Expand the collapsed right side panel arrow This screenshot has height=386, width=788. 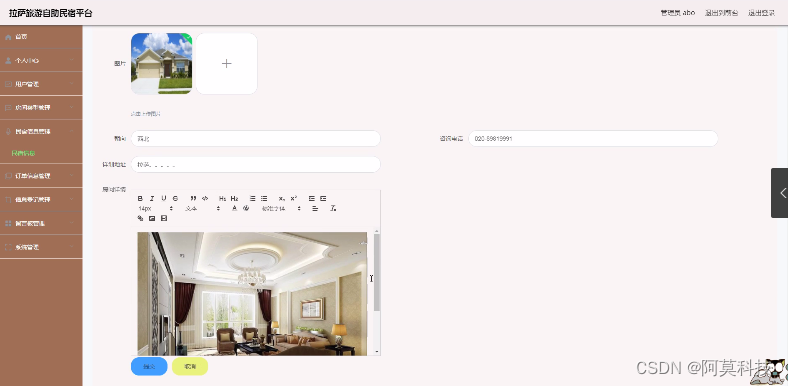click(x=779, y=192)
